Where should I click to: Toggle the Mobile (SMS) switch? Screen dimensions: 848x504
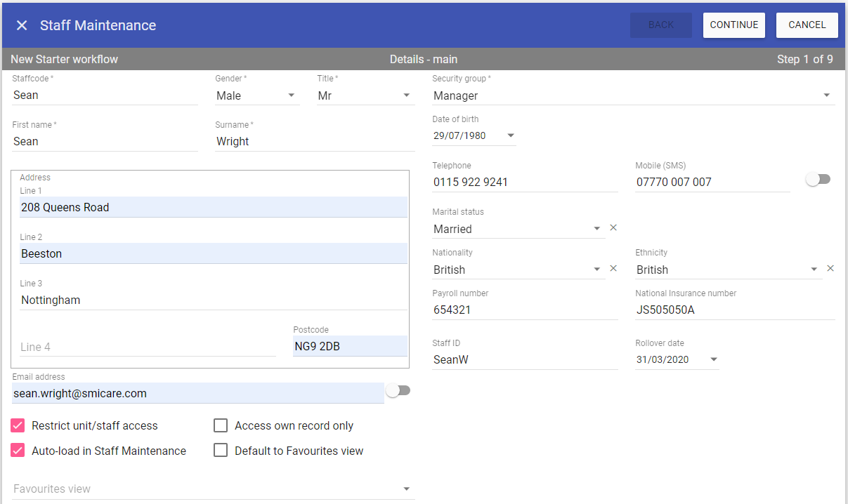click(818, 180)
